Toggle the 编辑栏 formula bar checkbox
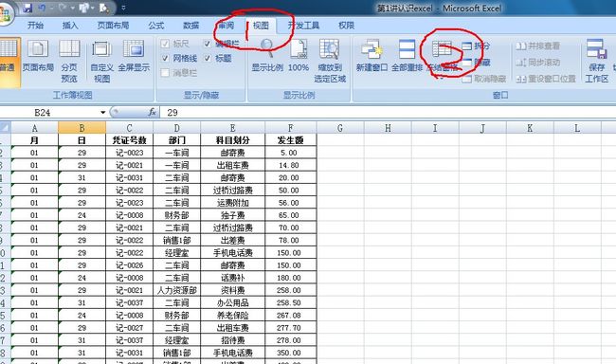The image size is (616, 364). pyautogui.click(x=208, y=44)
